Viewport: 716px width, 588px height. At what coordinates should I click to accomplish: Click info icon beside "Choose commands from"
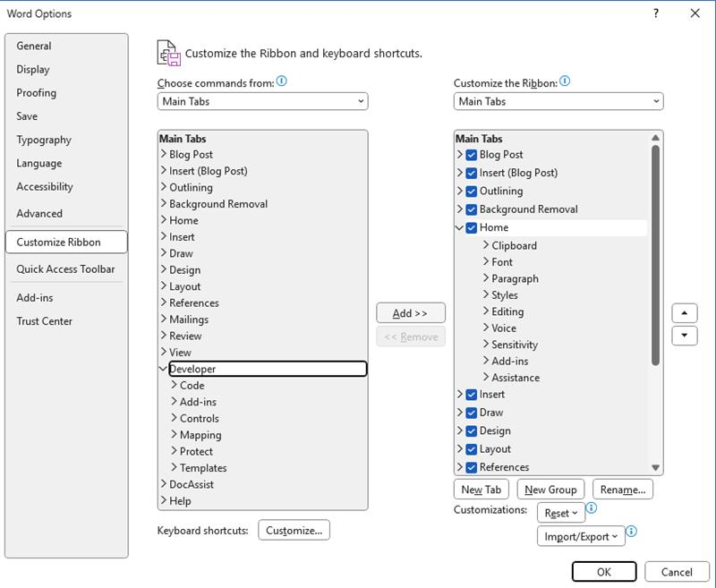(x=283, y=81)
